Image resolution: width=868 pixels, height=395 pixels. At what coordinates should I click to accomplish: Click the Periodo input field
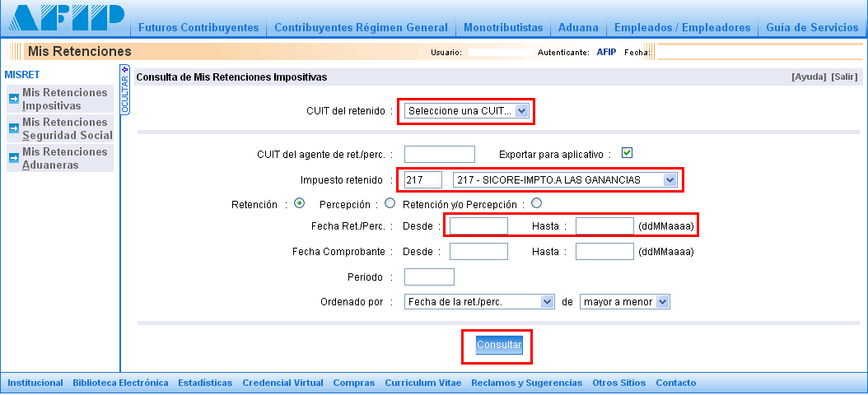tap(429, 277)
